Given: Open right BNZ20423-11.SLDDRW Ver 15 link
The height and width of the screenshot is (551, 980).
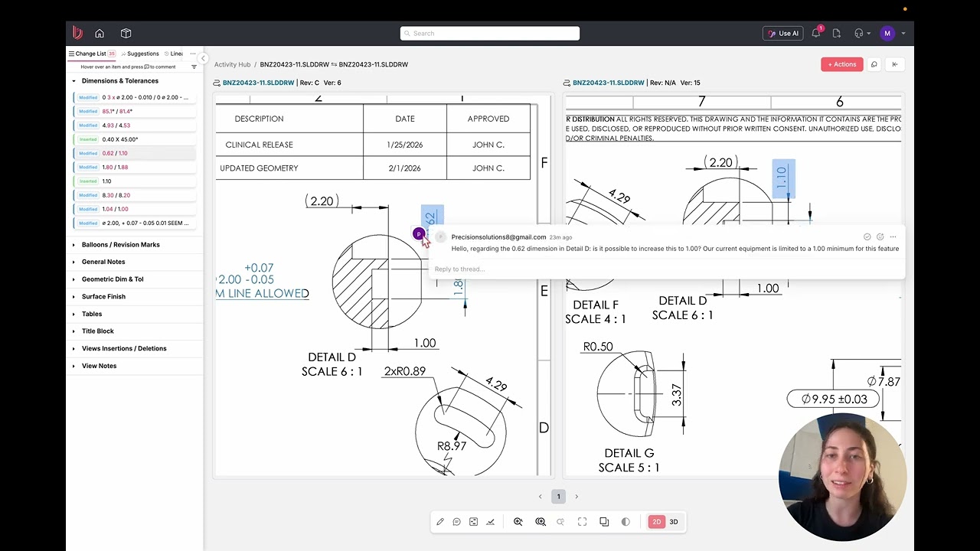Looking at the screenshot, I should tap(608, 83).
